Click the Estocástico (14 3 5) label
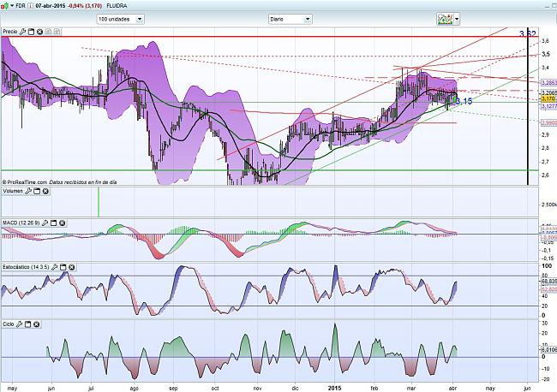The height and width of the screenshot is (392, 557). (26, 267)
